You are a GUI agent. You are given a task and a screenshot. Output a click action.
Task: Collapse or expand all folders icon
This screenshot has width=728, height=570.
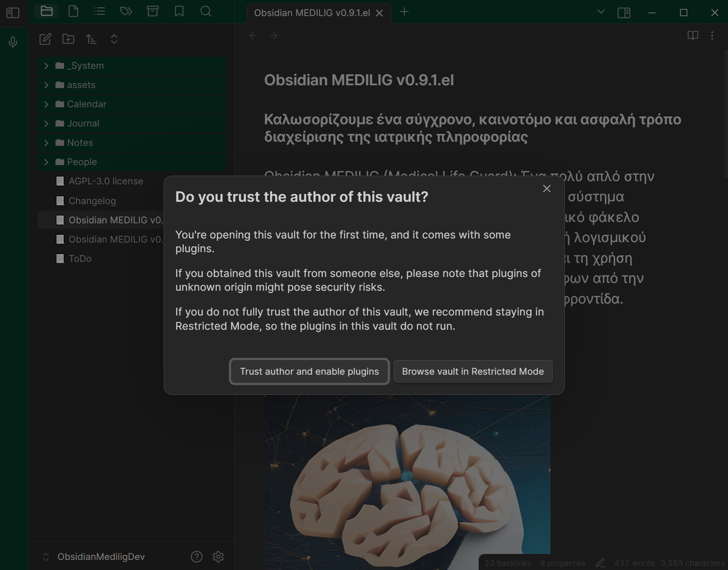(x=114, y=39)
